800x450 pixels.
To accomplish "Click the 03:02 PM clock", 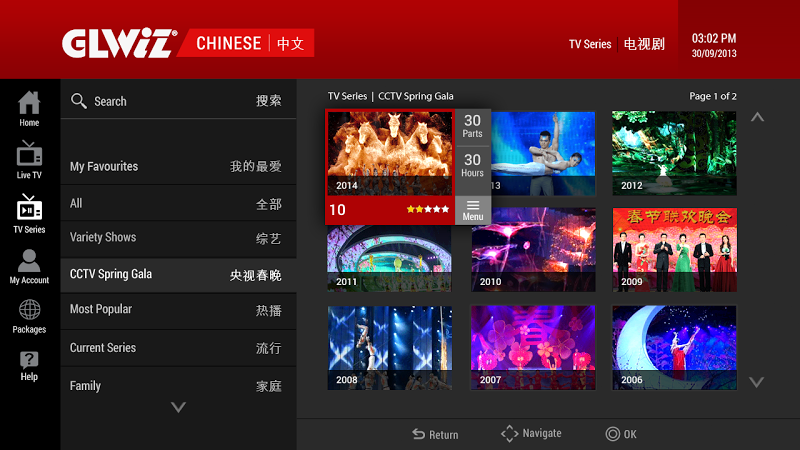I will coord(714,38).
